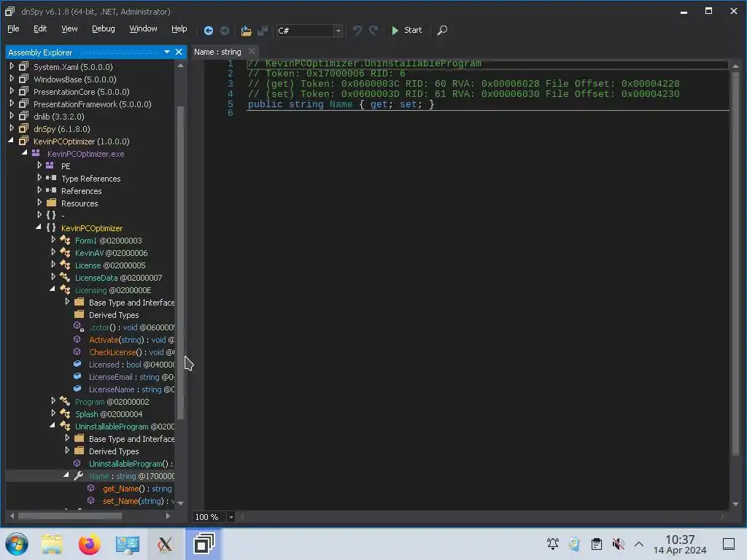Navigate backward with the blue back arrow
The width and height of the screenshot is (747, 560).
(208, 31)
